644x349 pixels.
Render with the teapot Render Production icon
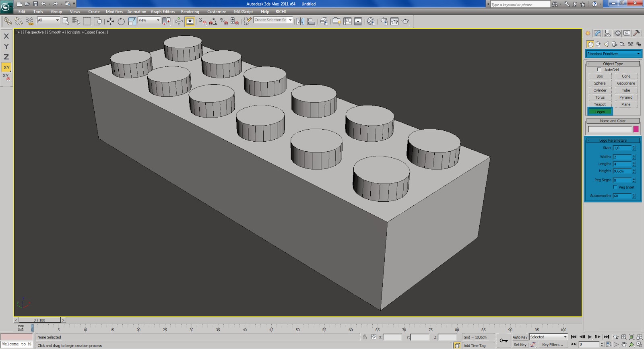click(405, 21)
